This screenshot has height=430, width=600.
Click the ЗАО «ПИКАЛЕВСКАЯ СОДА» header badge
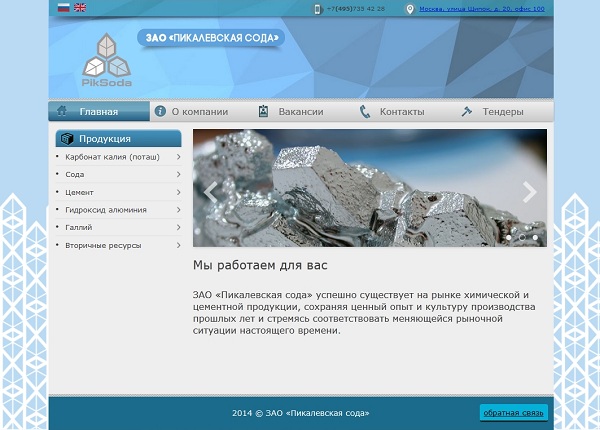(211, 38)
